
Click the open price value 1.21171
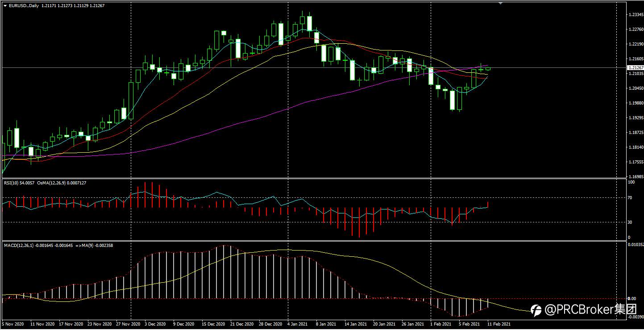coord(49,5)
